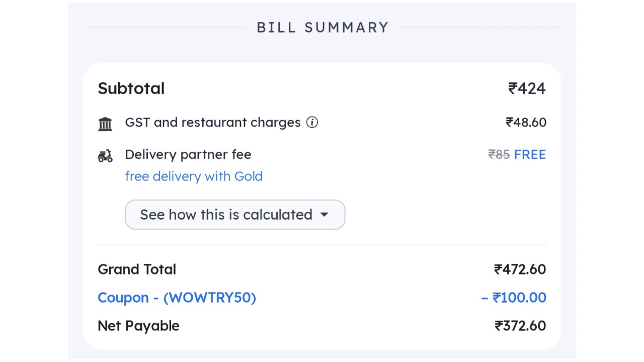The height and width of the screenshot is (362, 644).
Task: Click the subtotal amount ₹424
Action: [x=527, y=88]
